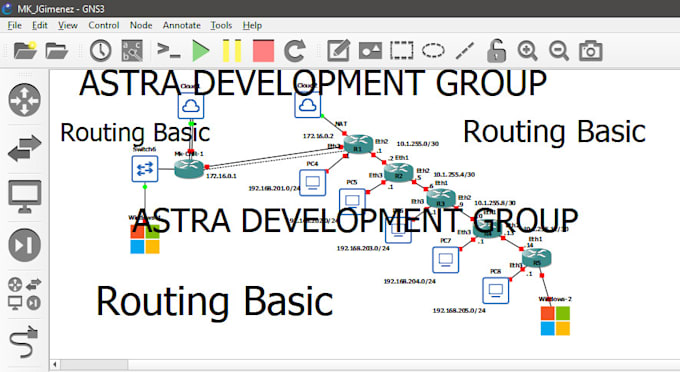Browse routers in device sidebar
Image resolution: width=680 pixels, height=372 pixels.
[25, 100]
